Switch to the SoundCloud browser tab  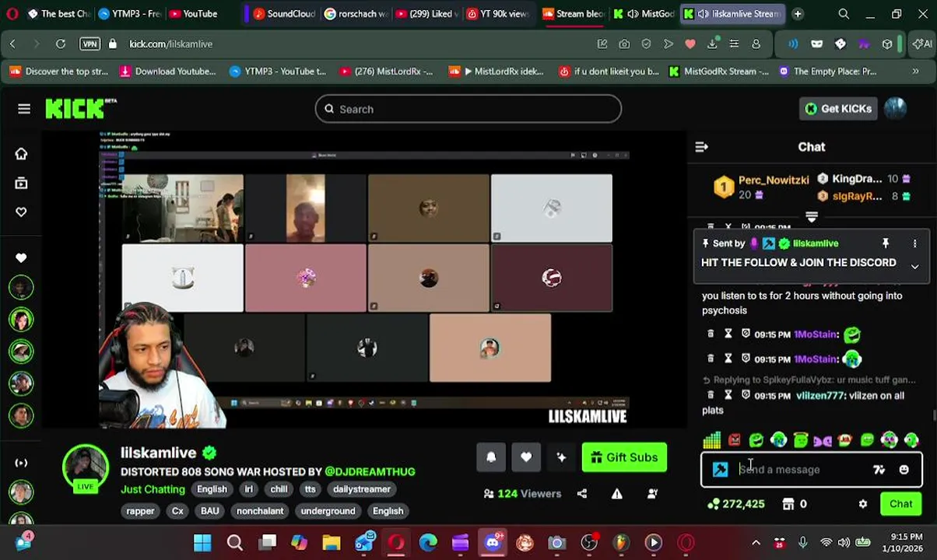click(283, 13)
